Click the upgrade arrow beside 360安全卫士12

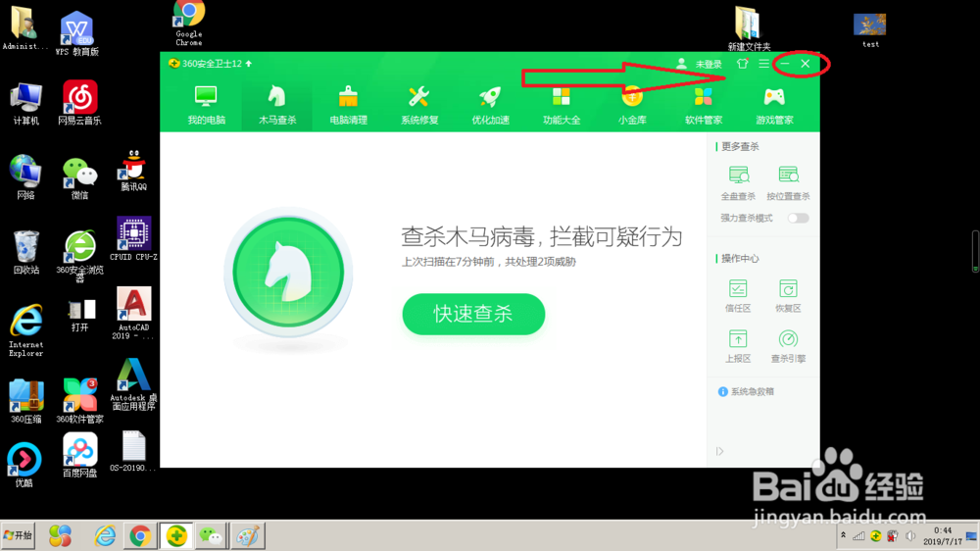(x=249, y=63)
